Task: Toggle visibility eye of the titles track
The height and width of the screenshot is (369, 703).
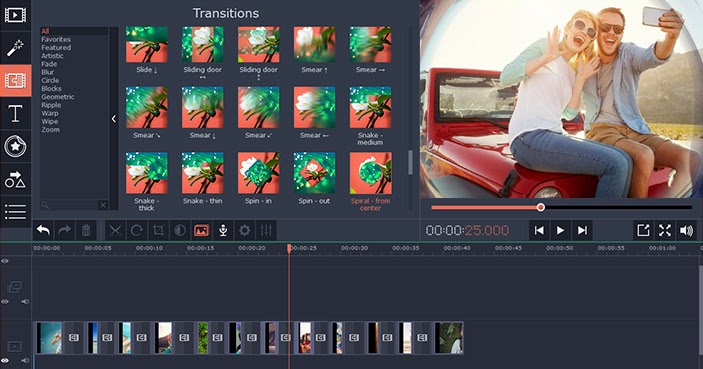Action: (5, 261)
